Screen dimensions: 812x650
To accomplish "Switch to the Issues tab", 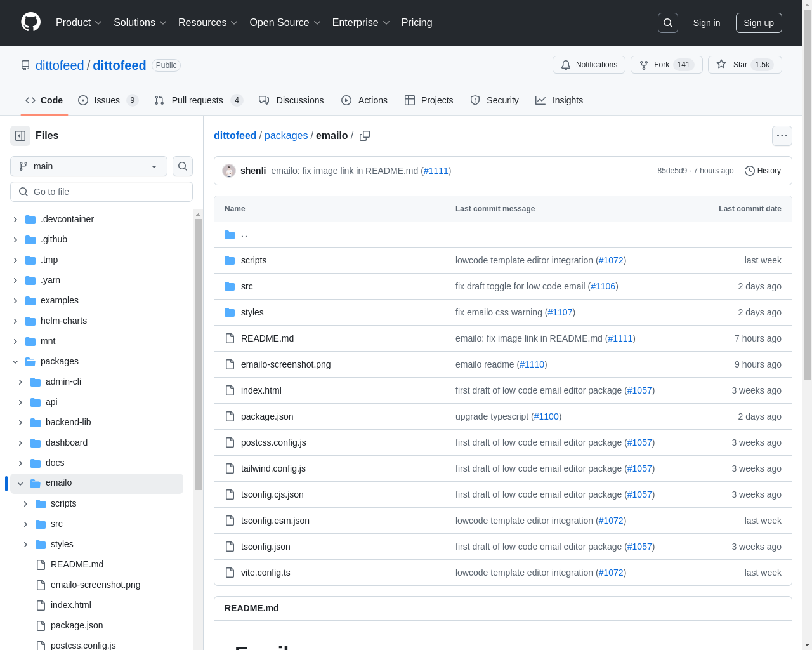I will (108, 100).
